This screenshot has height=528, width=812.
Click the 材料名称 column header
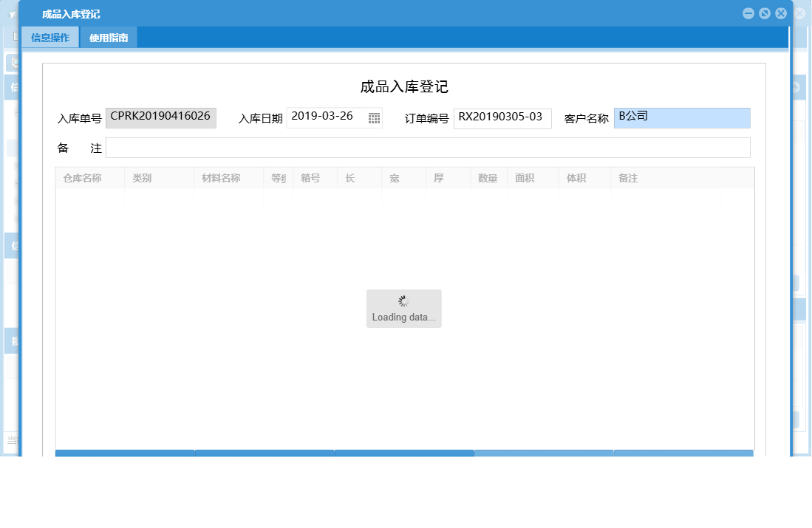tap(222, 177)
